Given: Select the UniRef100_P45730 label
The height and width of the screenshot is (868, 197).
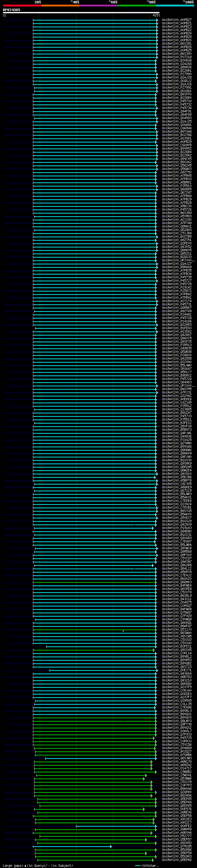Looking at the screenshot, I should click(x=177, y=101).
